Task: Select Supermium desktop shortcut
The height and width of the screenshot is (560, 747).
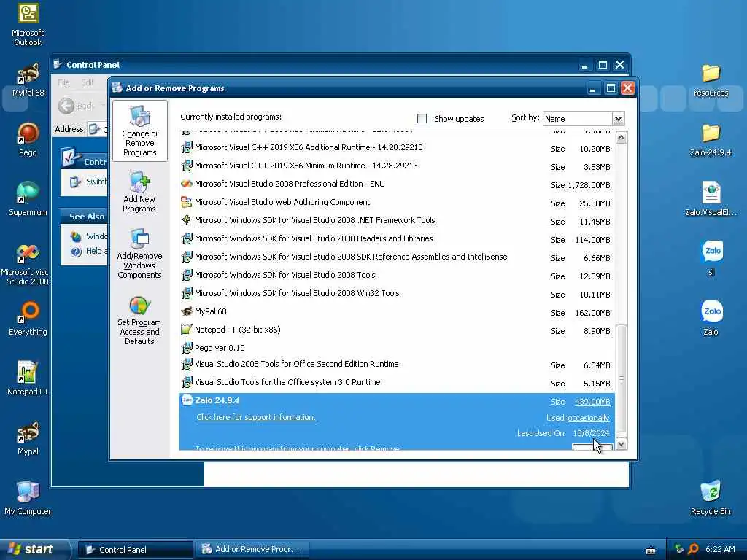Action: click(x=28, y=199)
